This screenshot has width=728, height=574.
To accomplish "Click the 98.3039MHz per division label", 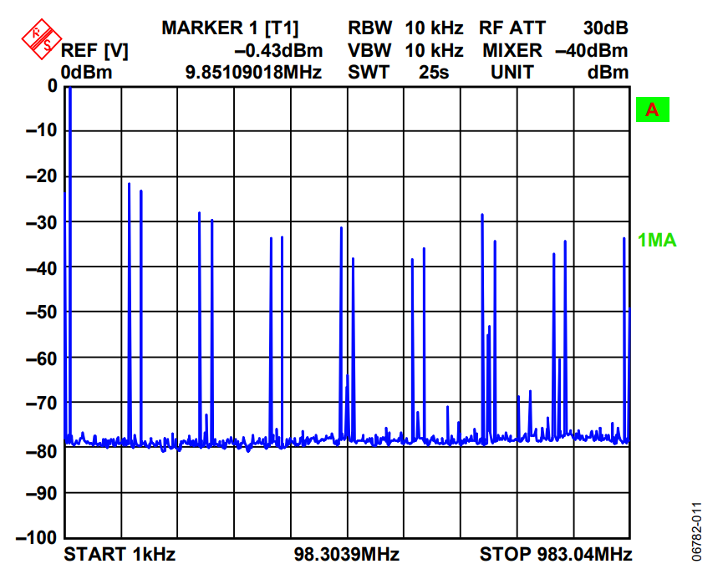I will 346,554.
